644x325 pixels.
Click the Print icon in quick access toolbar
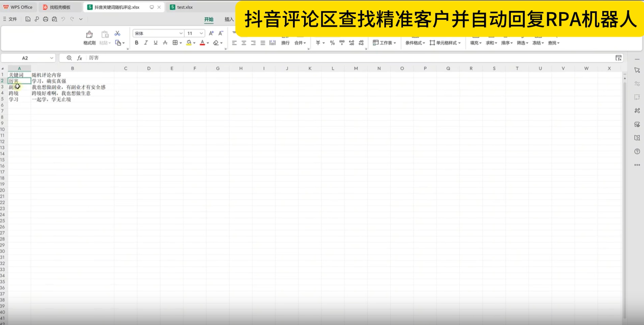46,19
